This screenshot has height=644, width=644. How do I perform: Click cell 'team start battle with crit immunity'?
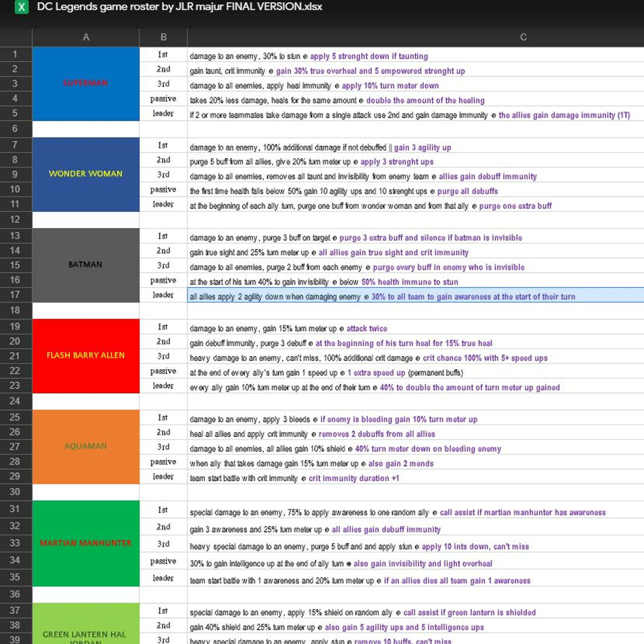point(416,476)
